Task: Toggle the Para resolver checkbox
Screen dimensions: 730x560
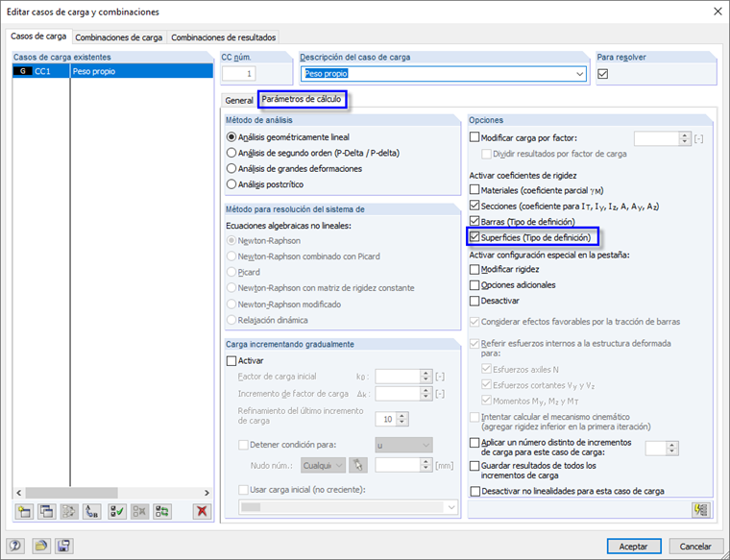Action: tap(603, 74)
